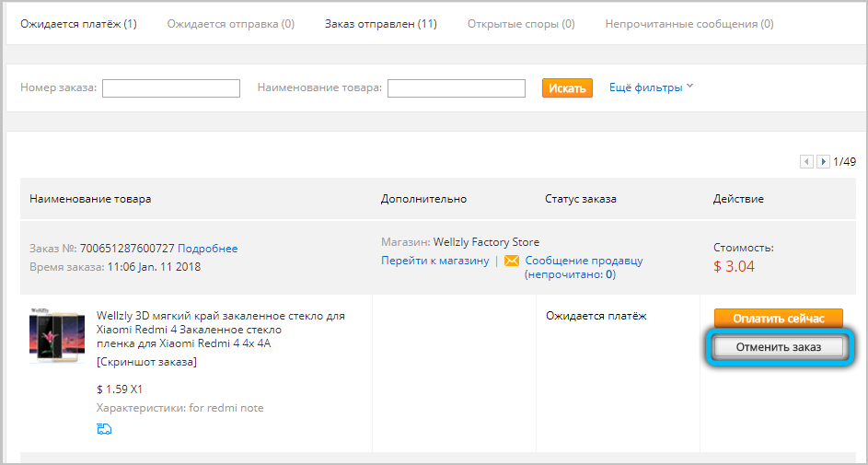Show Непрочитанные сообщения (0) tab
Screen dimensions: 868x465
click(689, 23)
